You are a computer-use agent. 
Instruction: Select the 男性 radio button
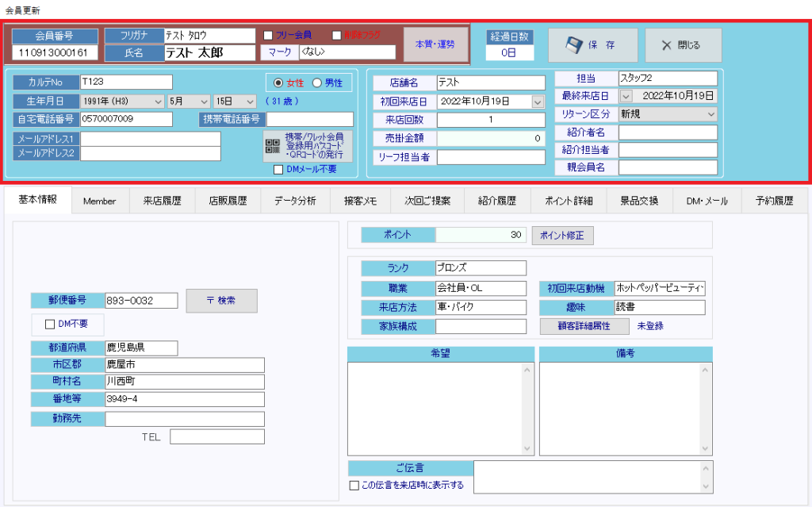click(317, 83)
